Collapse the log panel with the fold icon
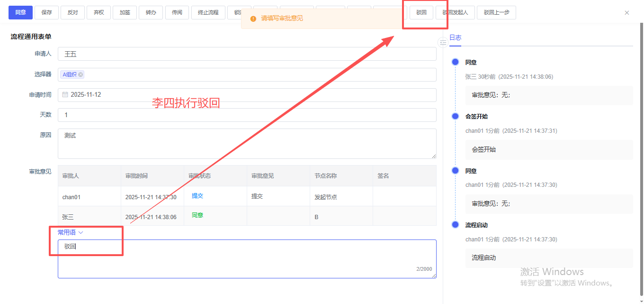This screenshot has height=304, width=644. tap(443, 43)
